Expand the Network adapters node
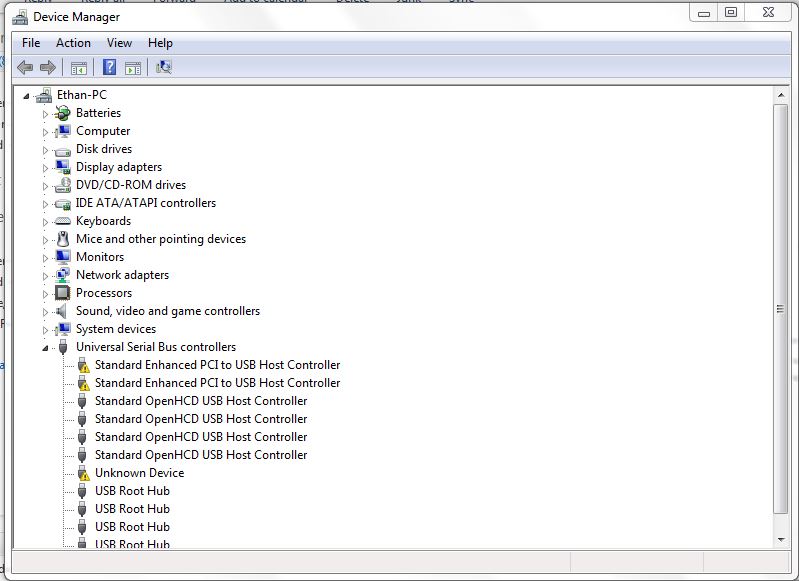The image size is (799, 581). point(45,276)
